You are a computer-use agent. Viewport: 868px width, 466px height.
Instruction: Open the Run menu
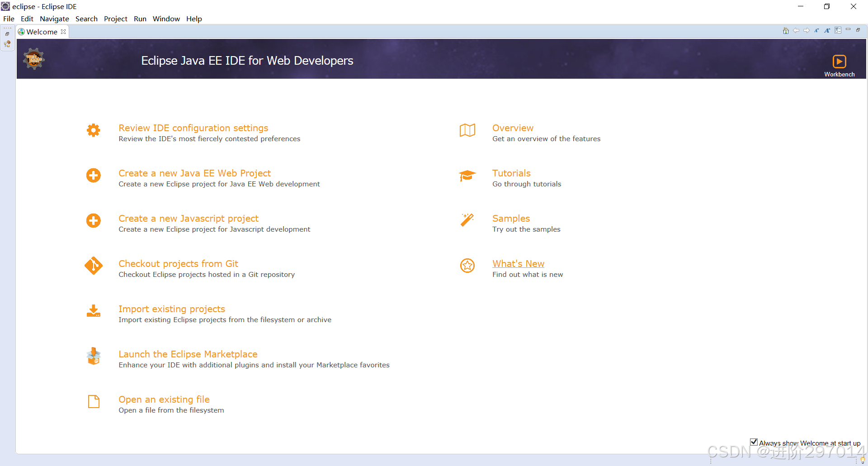coord(140,19)
